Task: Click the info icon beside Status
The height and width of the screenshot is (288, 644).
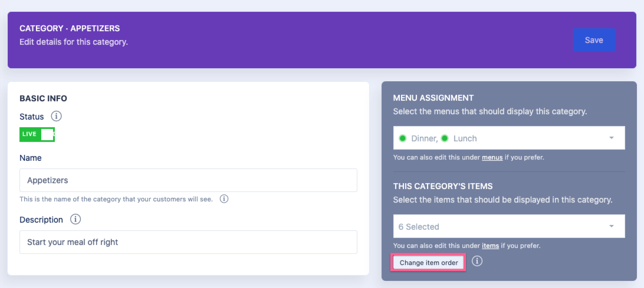Action: pyautogui.click(x=56, y=117)
